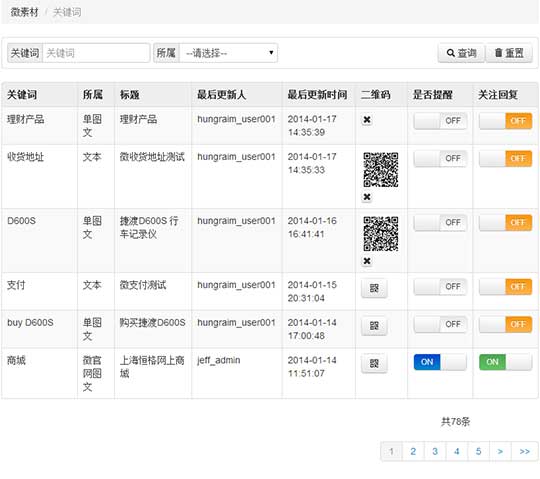Click the 查询 search button
Screen dimensions: 540x479
(x=461, y=53)
